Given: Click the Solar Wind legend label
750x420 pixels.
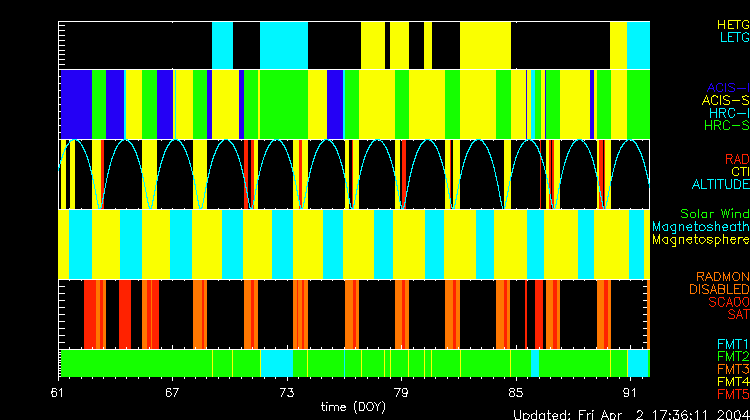Looking at the screenshot, I should click(714, 214).
